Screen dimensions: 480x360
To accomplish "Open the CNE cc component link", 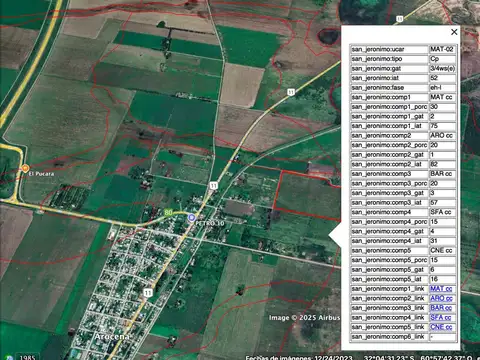I will pos(441,327).
